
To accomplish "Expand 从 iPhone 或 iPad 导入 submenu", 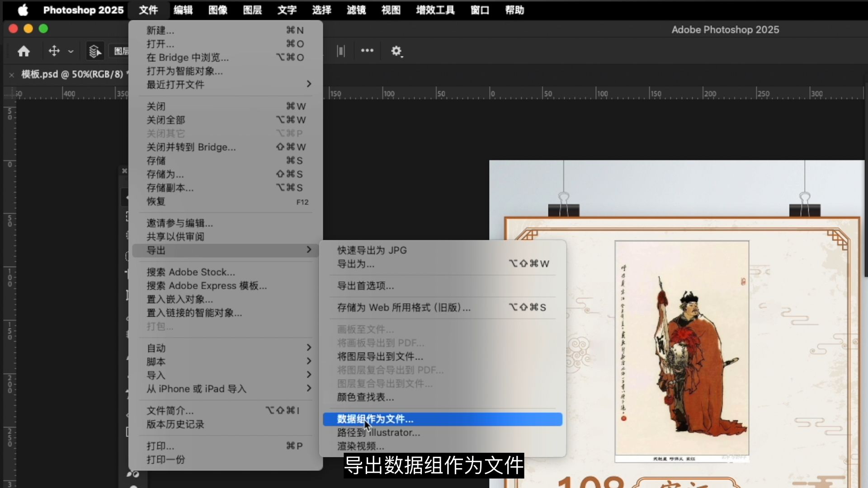I will pos(226,389).
